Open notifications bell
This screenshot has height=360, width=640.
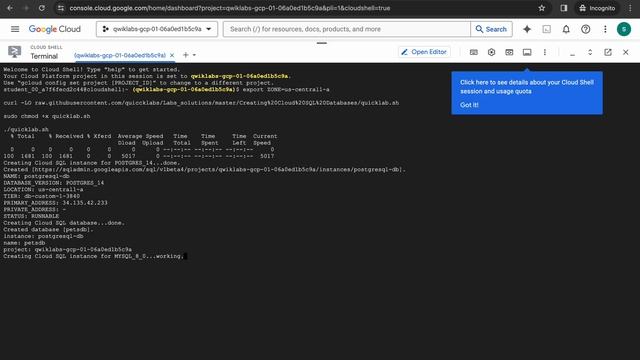coord(566,29)
